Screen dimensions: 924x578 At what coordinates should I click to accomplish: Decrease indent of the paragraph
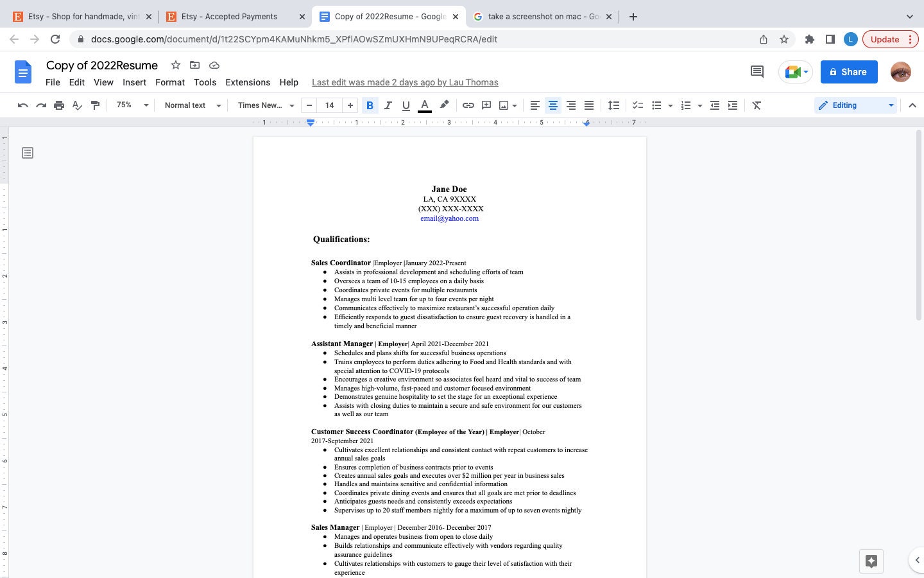click(x=715, y=105)
